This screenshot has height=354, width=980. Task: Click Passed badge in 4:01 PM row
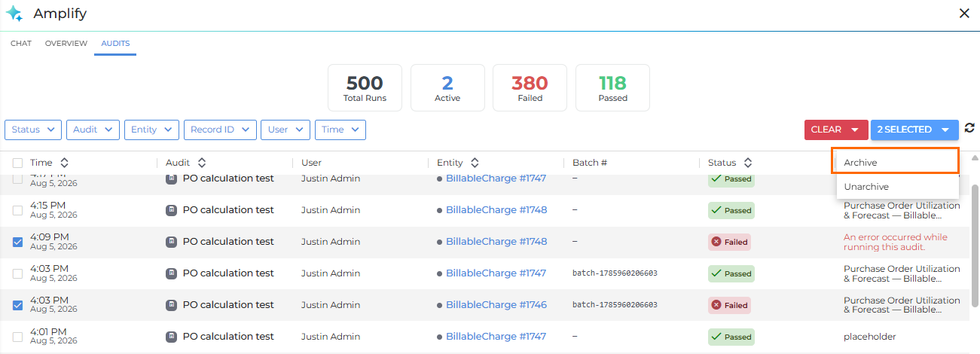(730, 337)
